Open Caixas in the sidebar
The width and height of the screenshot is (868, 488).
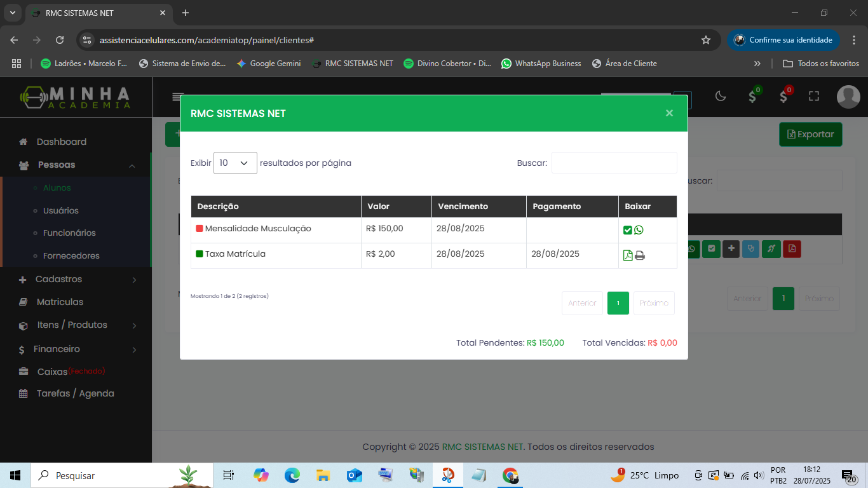click(x=52, y=372)
